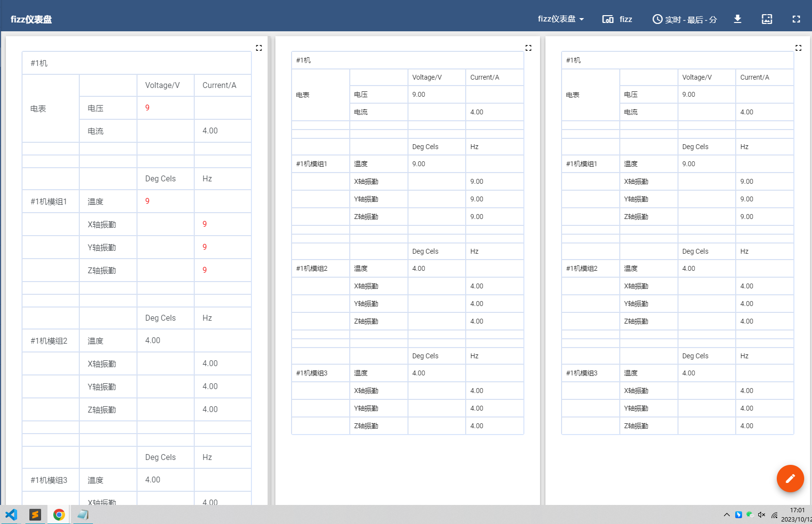Click the download dashboard icon

coord(738,19)
